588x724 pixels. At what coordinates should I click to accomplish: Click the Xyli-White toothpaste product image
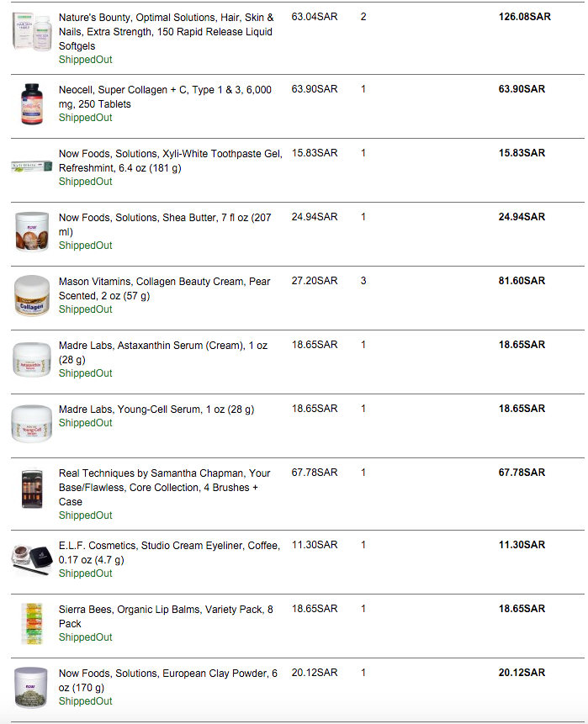click(32, 166)
